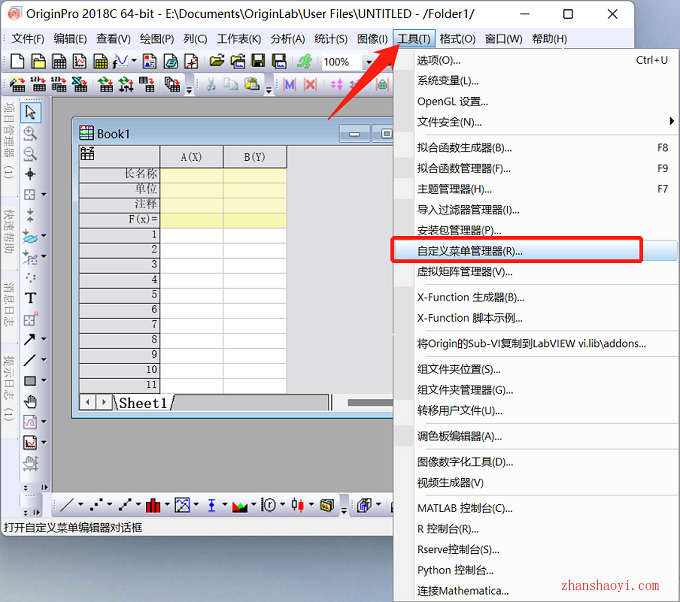This screenshot has width=680, height=602.
Task: Click the horizontal scrollbar in Book1
Action: 369,403
